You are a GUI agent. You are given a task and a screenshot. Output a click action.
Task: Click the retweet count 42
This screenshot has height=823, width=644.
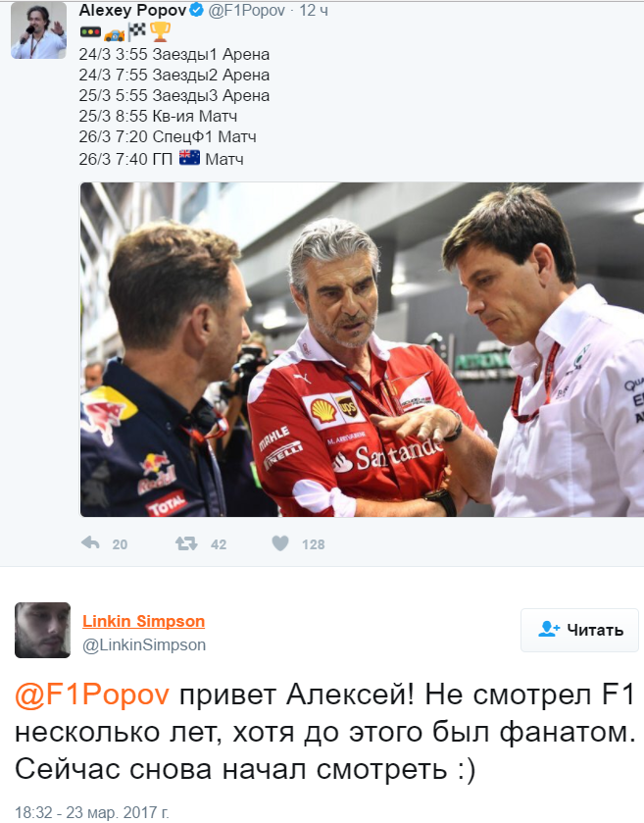click(x=219, y=544)
